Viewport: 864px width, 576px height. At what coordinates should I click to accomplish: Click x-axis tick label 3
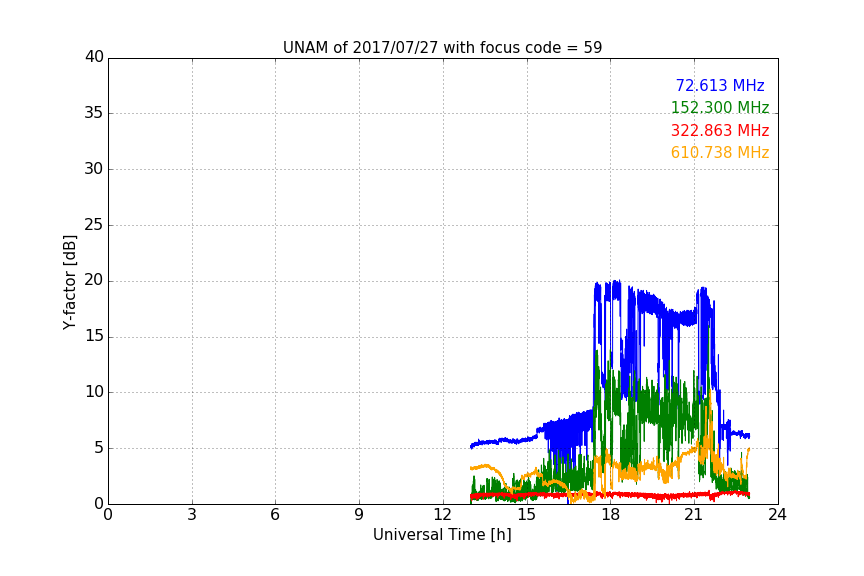pos(192,515)
